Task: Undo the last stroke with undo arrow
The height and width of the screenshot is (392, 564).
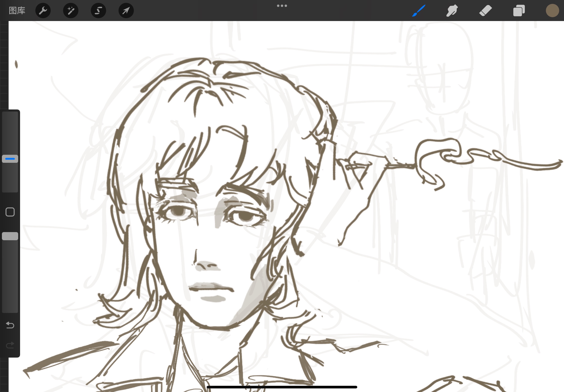Action: (10, 325)
